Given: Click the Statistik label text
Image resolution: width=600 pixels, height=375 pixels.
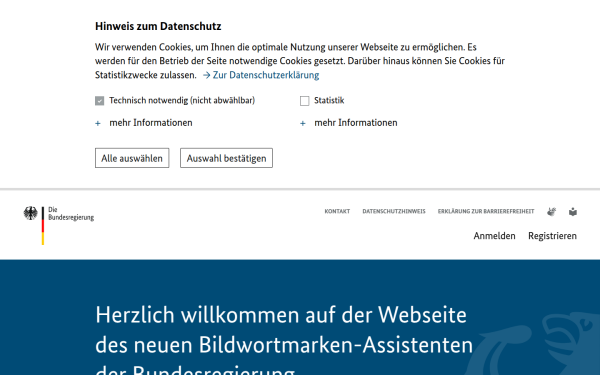Looking at the screenshot, I should coord(329,100).
